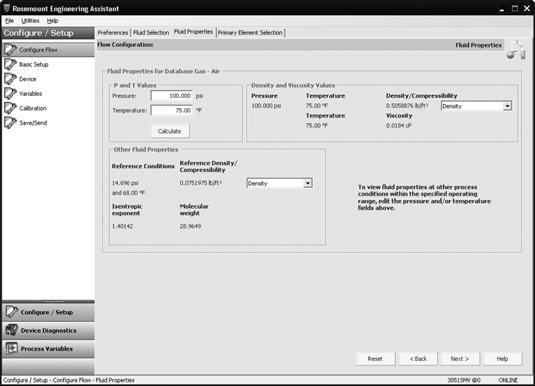Click the Calculate button

(x=170, y=131)
